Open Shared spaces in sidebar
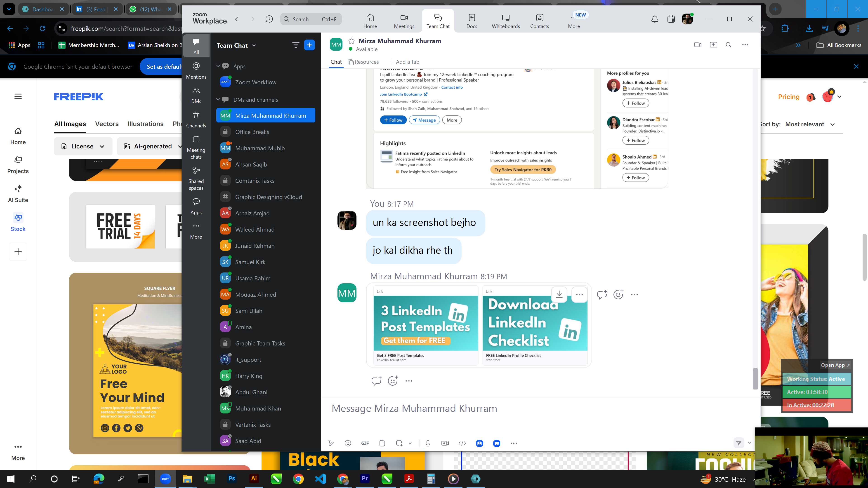 click(x=196, y=178)
